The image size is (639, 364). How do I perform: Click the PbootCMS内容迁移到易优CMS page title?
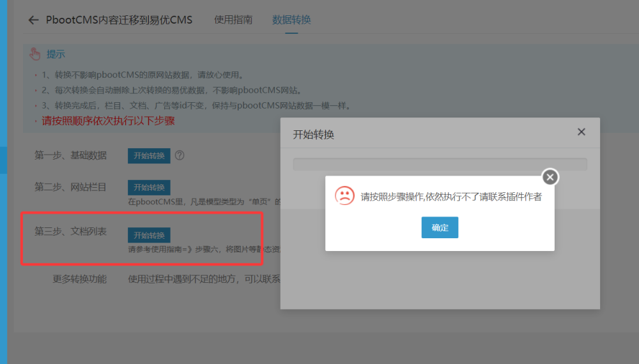click(x=119, y=20)
